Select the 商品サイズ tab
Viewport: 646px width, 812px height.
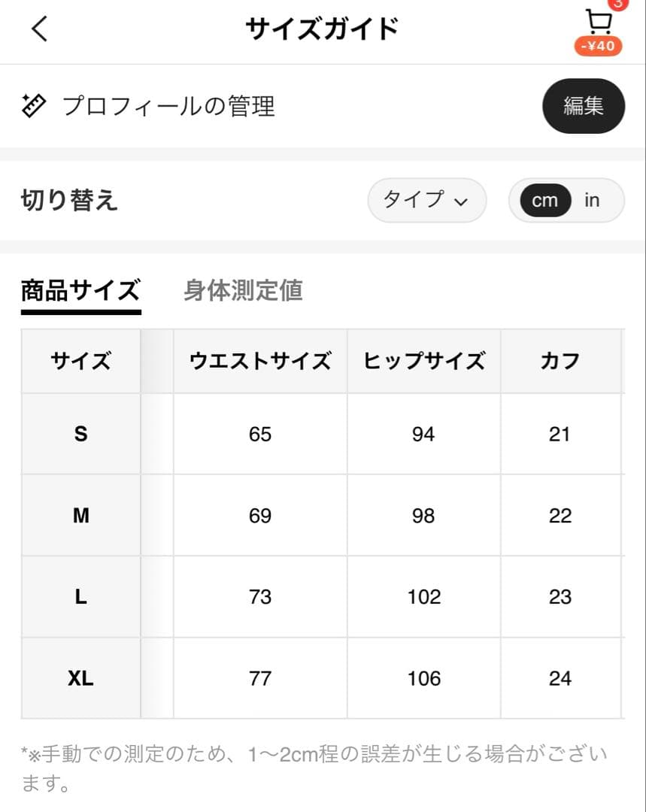[x=80, y=290]
